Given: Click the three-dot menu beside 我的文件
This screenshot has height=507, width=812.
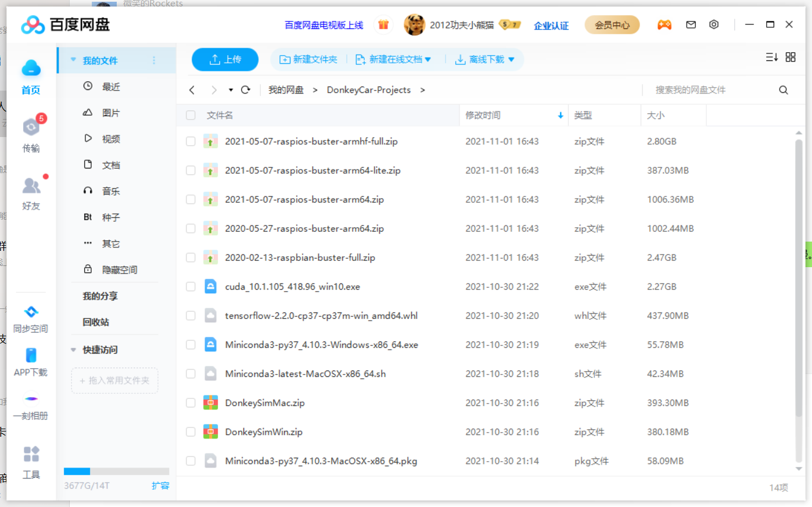Looking at the screenshot, I should [x=154, y=60].
